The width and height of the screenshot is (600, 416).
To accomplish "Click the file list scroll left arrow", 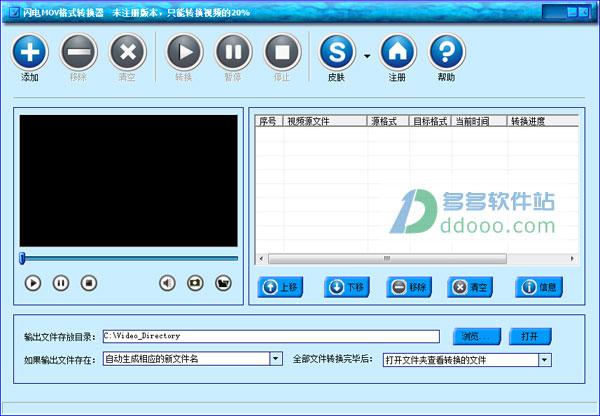I will click(x=261, y=259).
